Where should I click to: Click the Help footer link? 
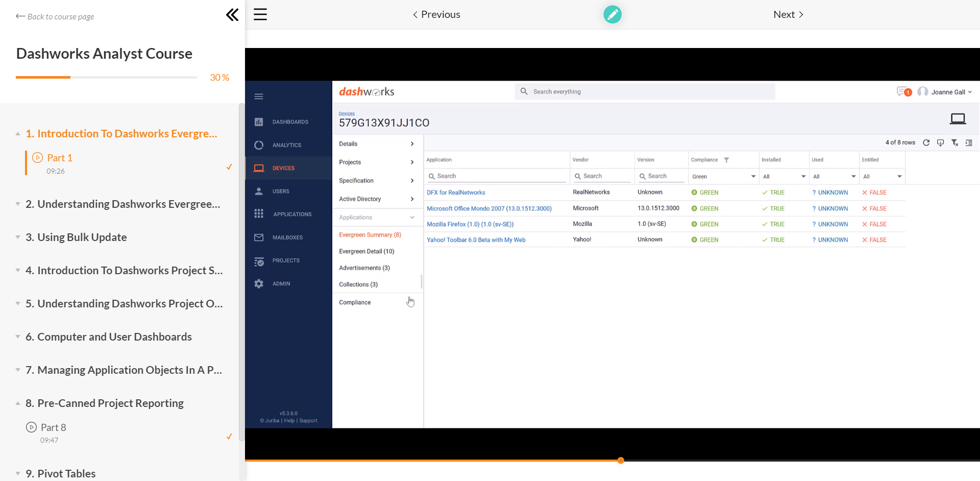click(x=289, y=421)
